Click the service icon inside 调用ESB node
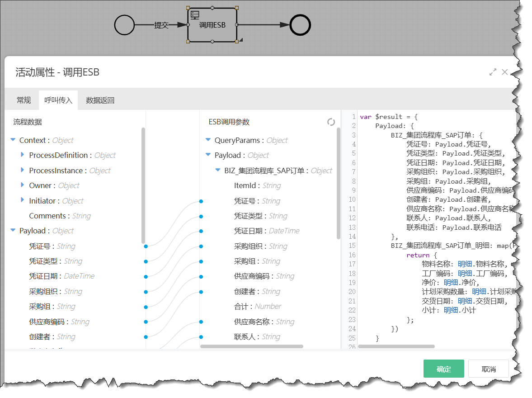The height and width of the screenshot is (398, 532). point(195,14)
